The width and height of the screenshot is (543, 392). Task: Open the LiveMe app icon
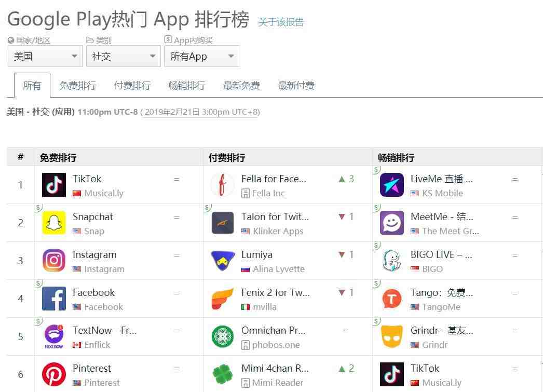pos(391,185)
